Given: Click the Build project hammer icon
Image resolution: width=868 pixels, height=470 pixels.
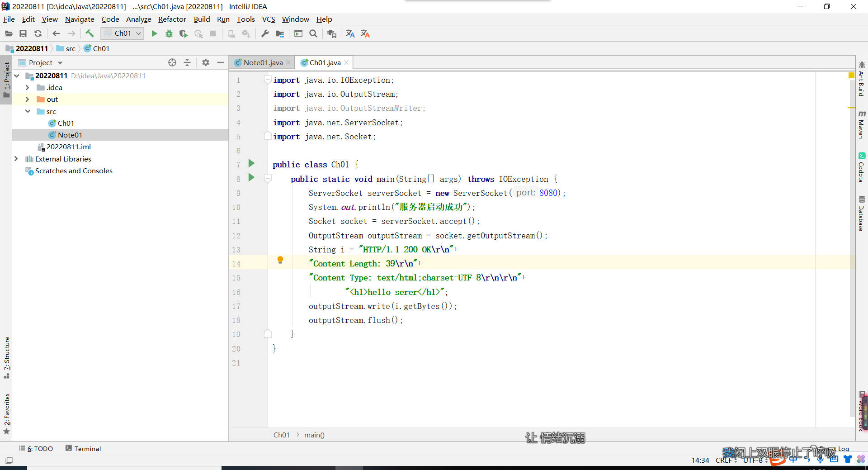Looking at the screenshot, I should (90, 33).
